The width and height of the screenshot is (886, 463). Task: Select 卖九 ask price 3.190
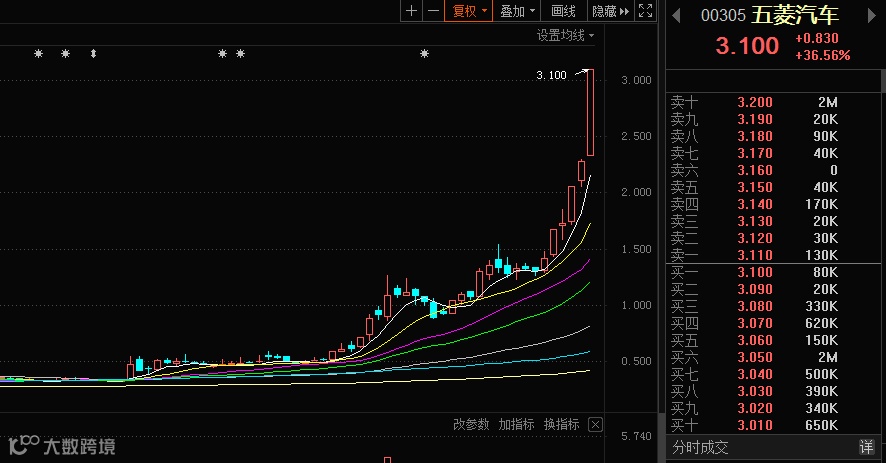click(x=755, y=119)
